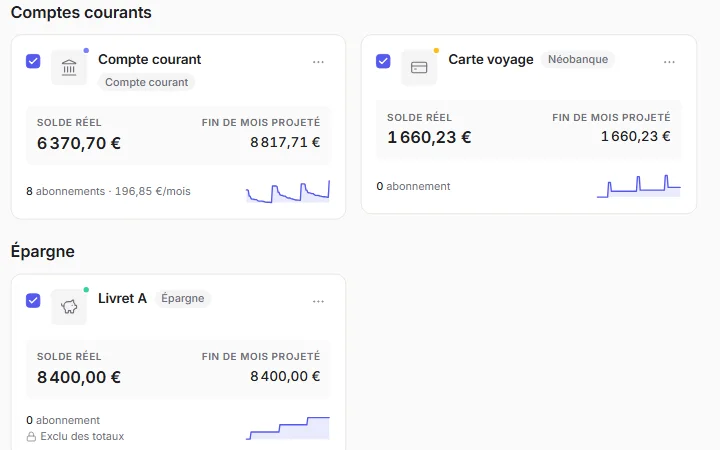Uncheck the Carte voyage account checkbox
Image resolution: width=720 pixels, height=450 pixels.
tap(383, 61)
